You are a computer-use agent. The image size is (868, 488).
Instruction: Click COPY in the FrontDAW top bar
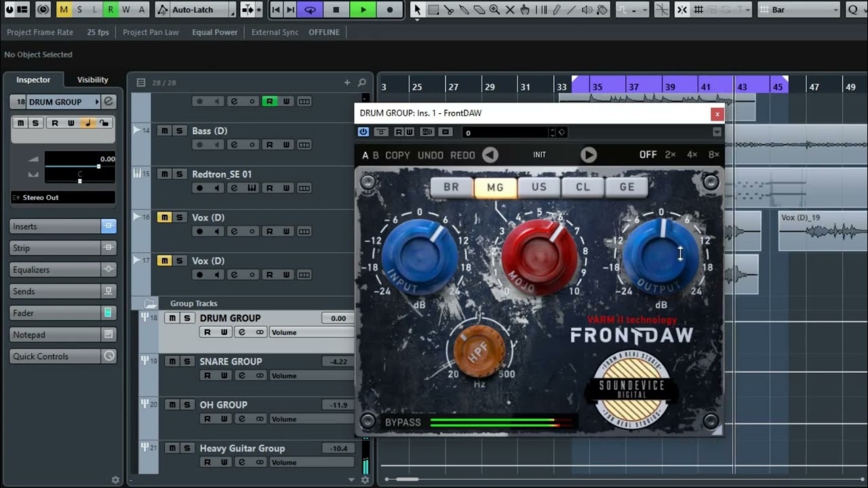pyautogui.click(x=397, y=155)
